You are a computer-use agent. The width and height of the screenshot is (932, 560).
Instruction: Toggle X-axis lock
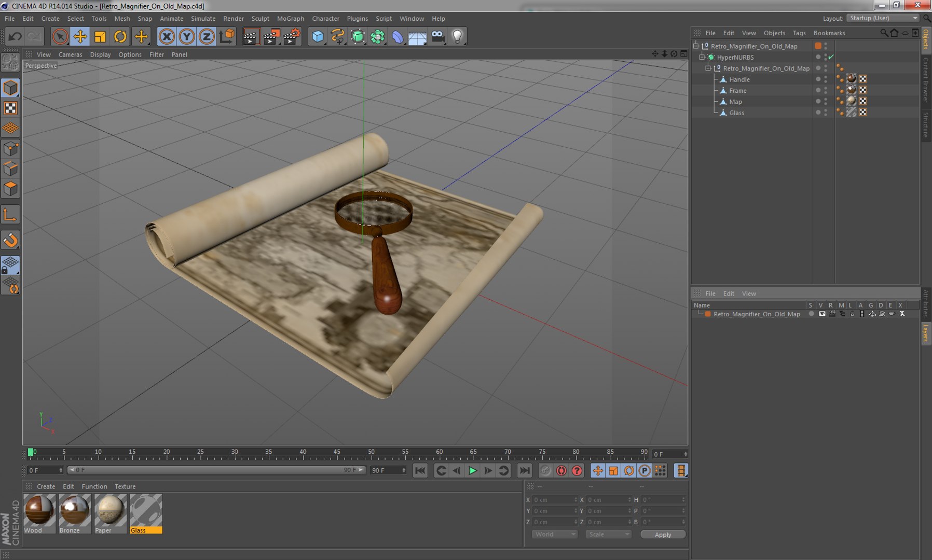(x=167, y=36)
